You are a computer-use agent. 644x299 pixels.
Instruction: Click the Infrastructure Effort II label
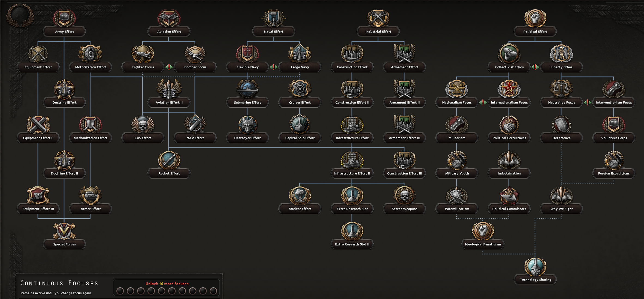click(352, 173)
